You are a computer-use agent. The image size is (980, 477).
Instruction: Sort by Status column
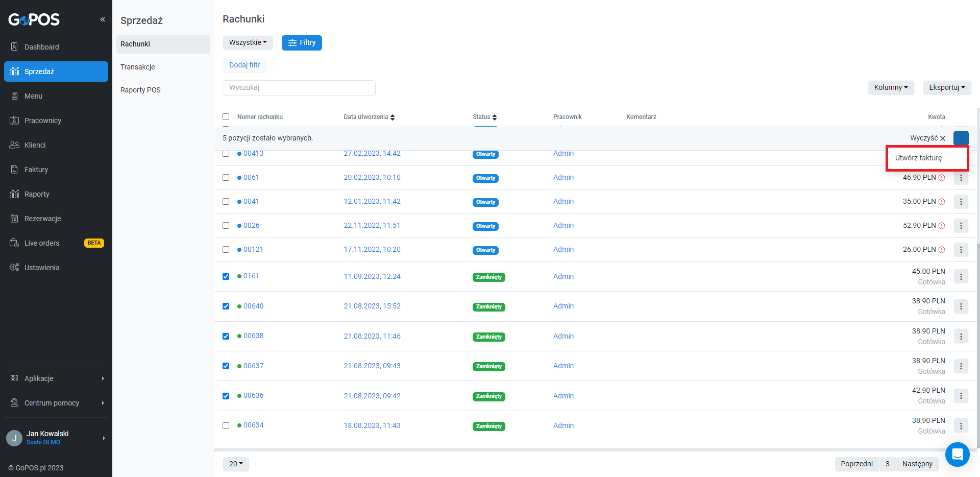(x=484, y=117)
